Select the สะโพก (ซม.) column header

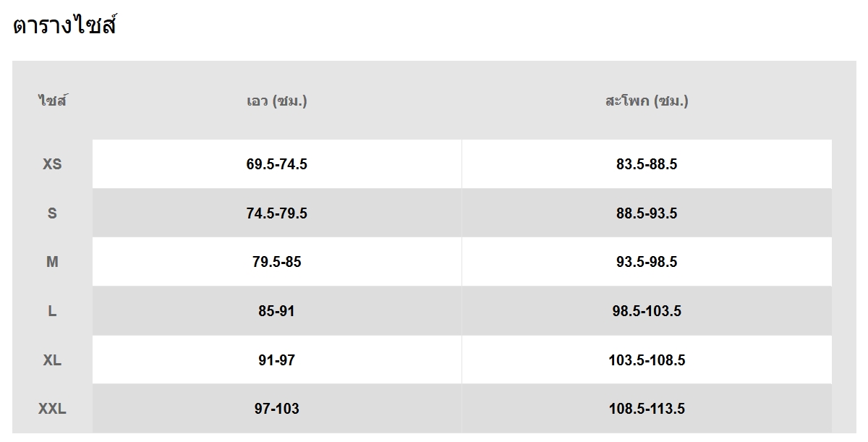click(x=646, y=101)
